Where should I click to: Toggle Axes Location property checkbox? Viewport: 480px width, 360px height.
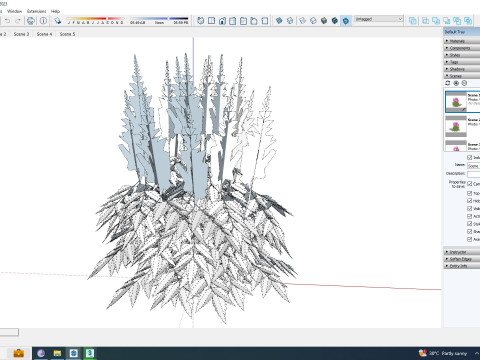(x=469, y=239)
